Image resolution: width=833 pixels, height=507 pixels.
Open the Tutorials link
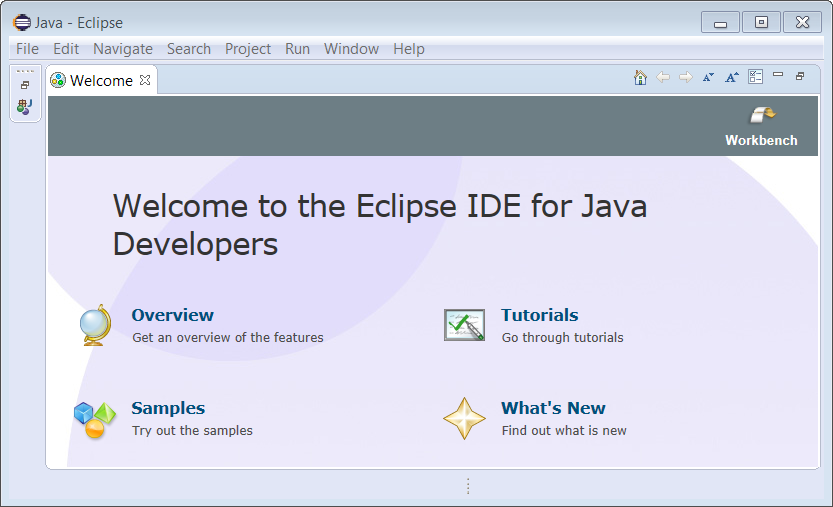[x=540, y=315]
